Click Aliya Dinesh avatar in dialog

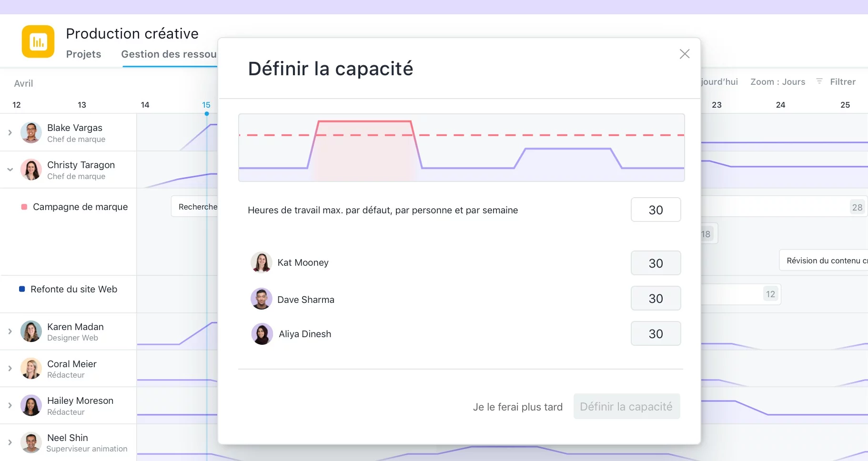coord(262,334)
